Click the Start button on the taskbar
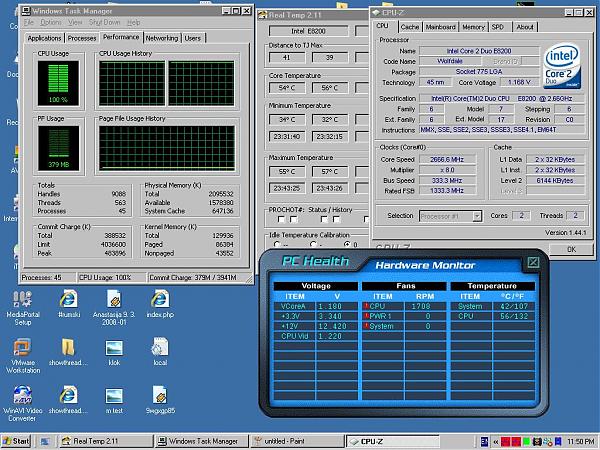This screenshot has height=450, width=600. point(17,441)
